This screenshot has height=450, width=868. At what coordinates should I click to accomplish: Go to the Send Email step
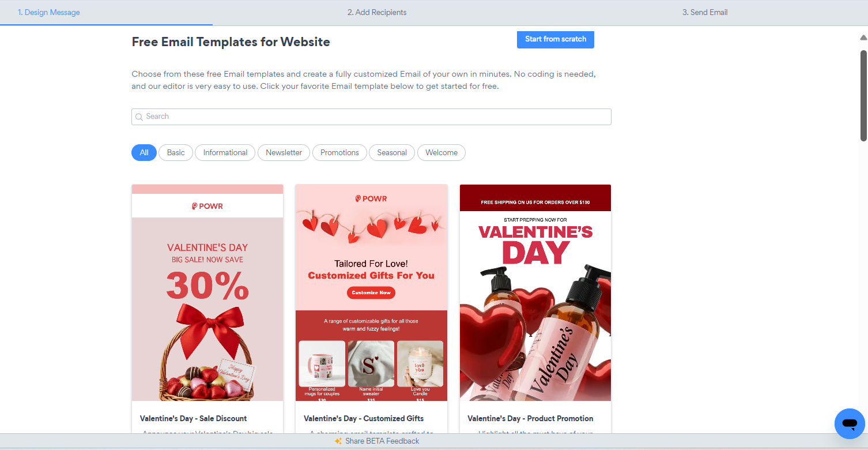705,12
